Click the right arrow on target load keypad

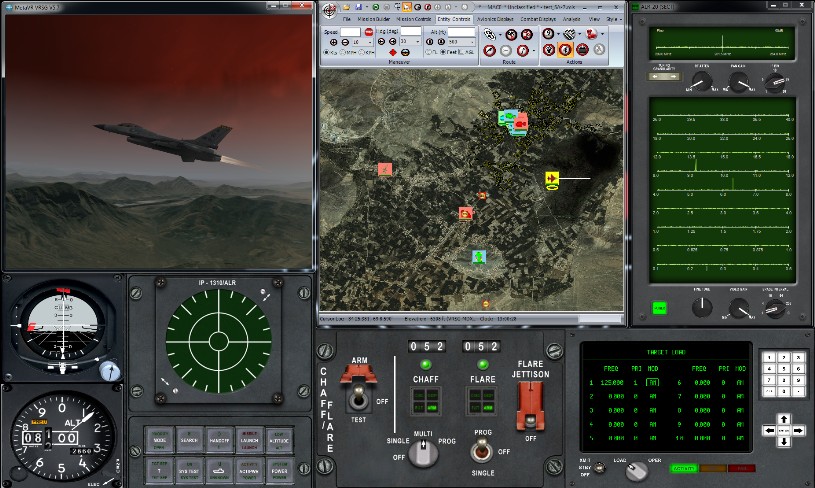(798, 430)
